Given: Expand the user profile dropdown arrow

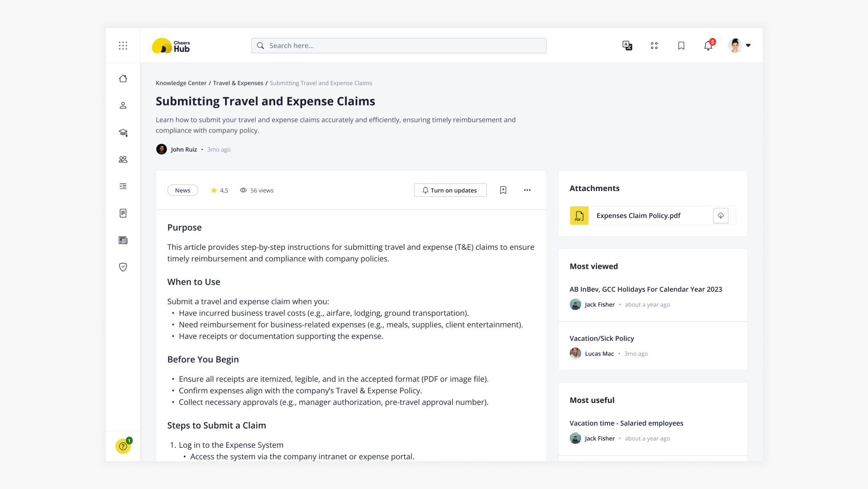Looking at the screenshot, I should click(748, 46).
